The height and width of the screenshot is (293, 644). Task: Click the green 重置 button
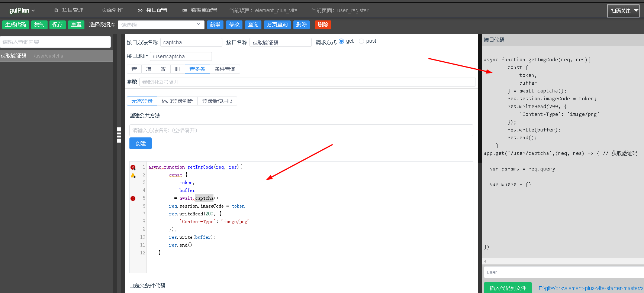[76, 25]
